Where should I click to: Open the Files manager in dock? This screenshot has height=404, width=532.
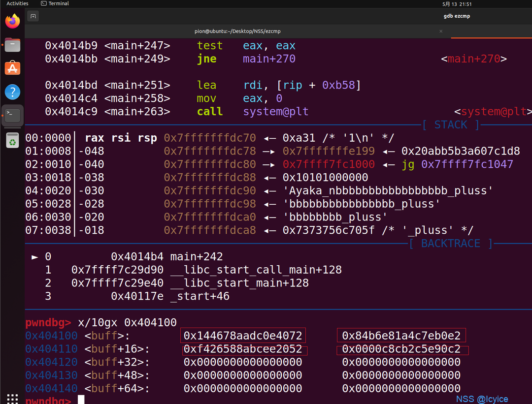12,45
